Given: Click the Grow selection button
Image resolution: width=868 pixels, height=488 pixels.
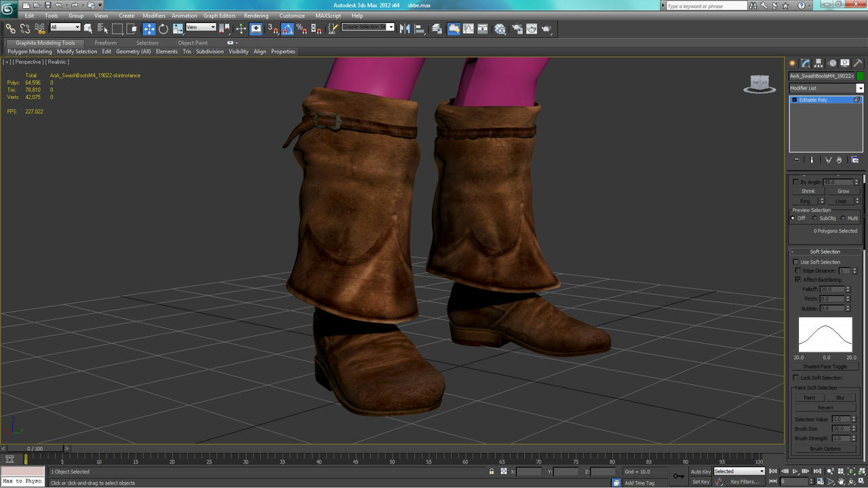Looking at the screenshot, I should [x=843, y=191].
